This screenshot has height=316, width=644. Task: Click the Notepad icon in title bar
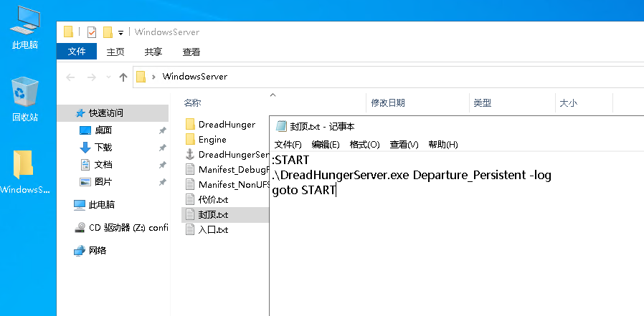click(281, 126)
